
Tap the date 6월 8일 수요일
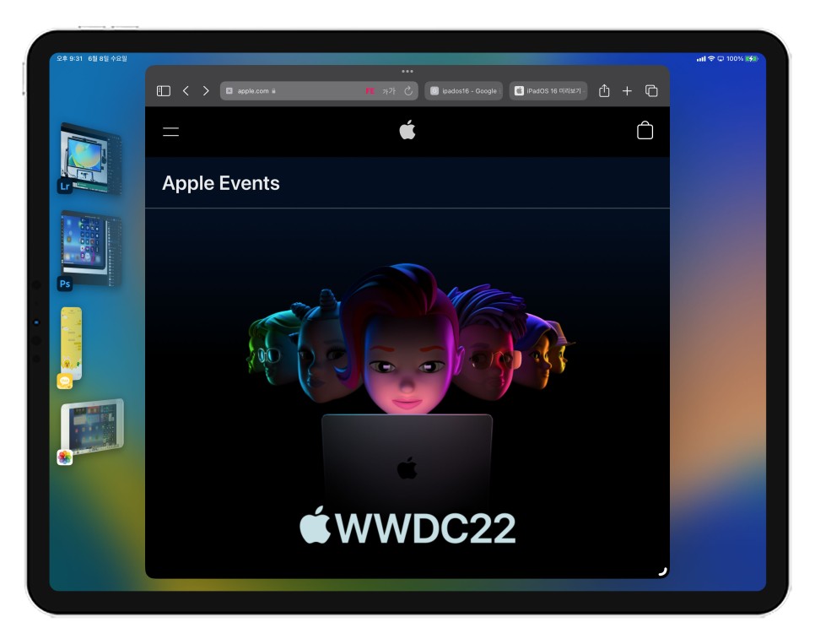point(108,59)
